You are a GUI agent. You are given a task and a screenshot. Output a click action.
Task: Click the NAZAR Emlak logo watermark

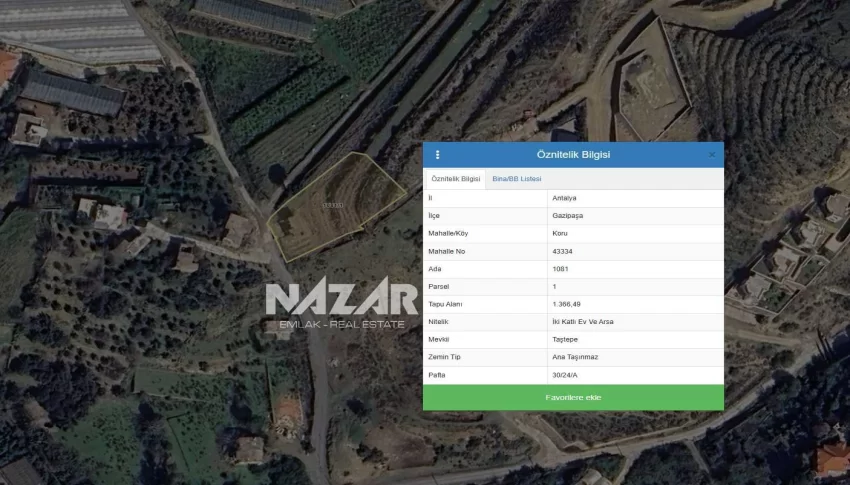click(341, 306)
